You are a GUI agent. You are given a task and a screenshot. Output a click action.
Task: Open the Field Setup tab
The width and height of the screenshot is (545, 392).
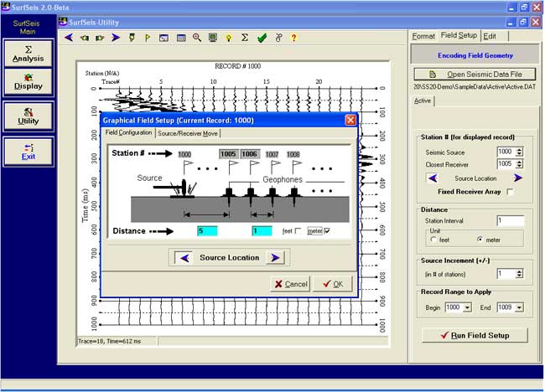459,35
